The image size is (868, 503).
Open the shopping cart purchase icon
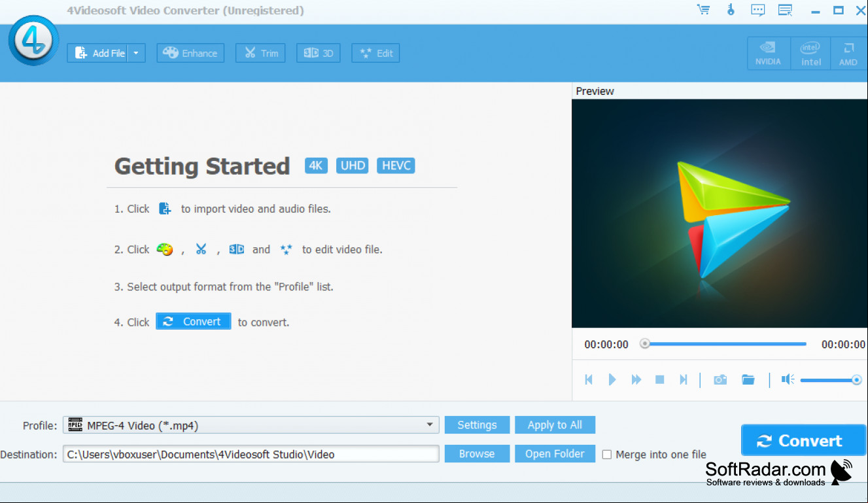704,10
